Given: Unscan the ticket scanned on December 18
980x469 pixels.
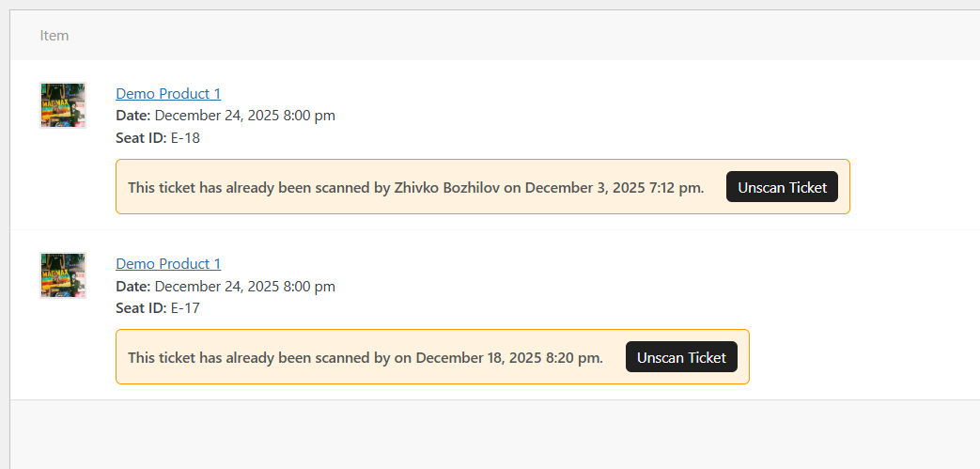Looking at the screenshot, I should [x=681, y=357].
